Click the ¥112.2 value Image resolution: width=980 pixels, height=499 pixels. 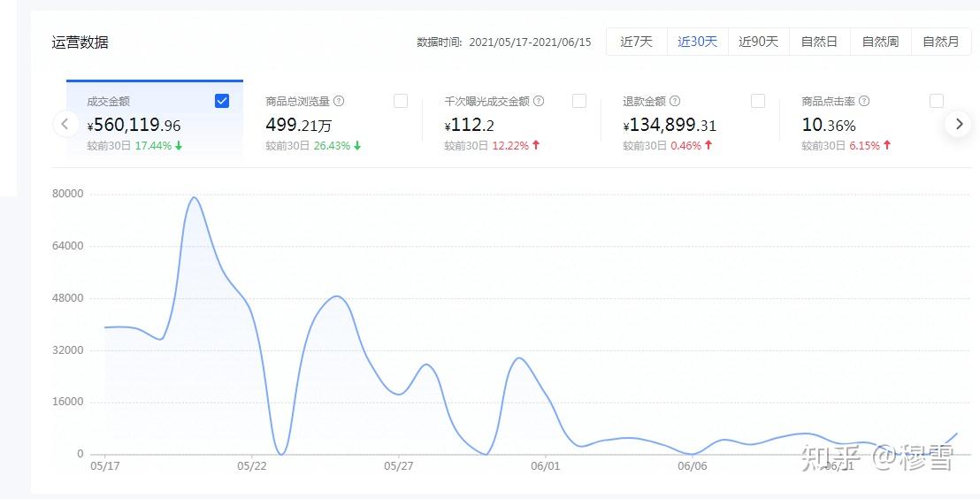coord(469,125)
